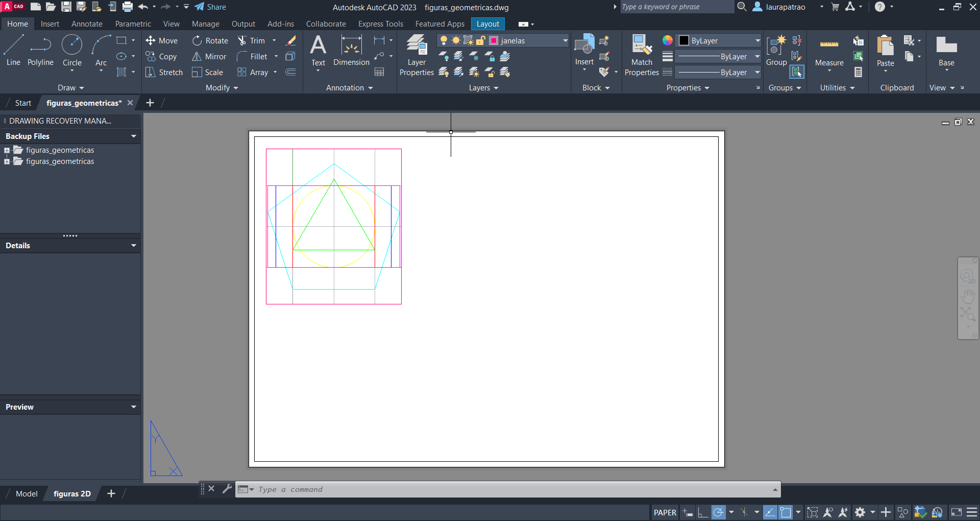This screenshot has width=980, height=521.
Task: Toggle Object Snap tracking in status bar
Action: pyautogui.click(x=770, y=512)
